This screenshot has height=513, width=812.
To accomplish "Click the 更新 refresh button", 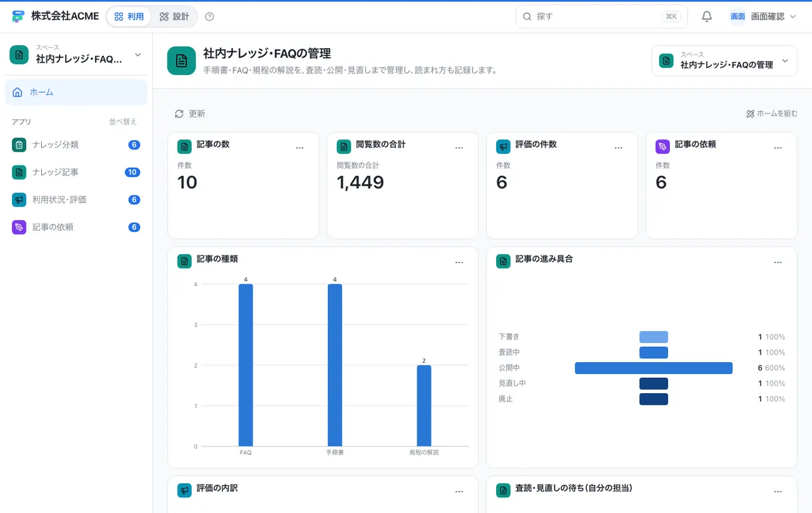I will pos(190,114).
